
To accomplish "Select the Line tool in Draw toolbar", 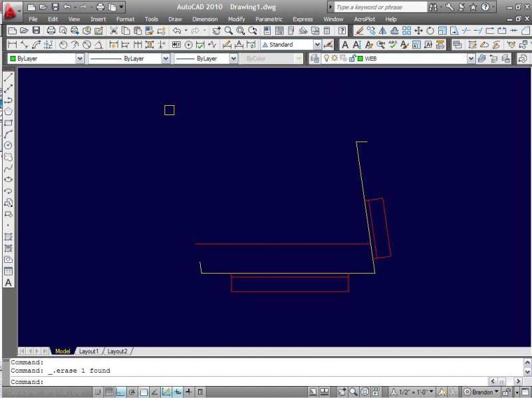I will tap(9, 77).
